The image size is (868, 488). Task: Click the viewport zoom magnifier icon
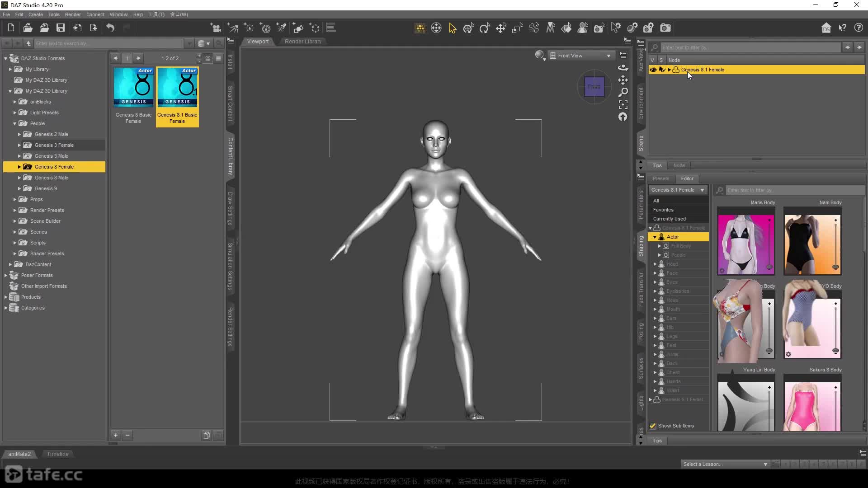click(623, 92)
